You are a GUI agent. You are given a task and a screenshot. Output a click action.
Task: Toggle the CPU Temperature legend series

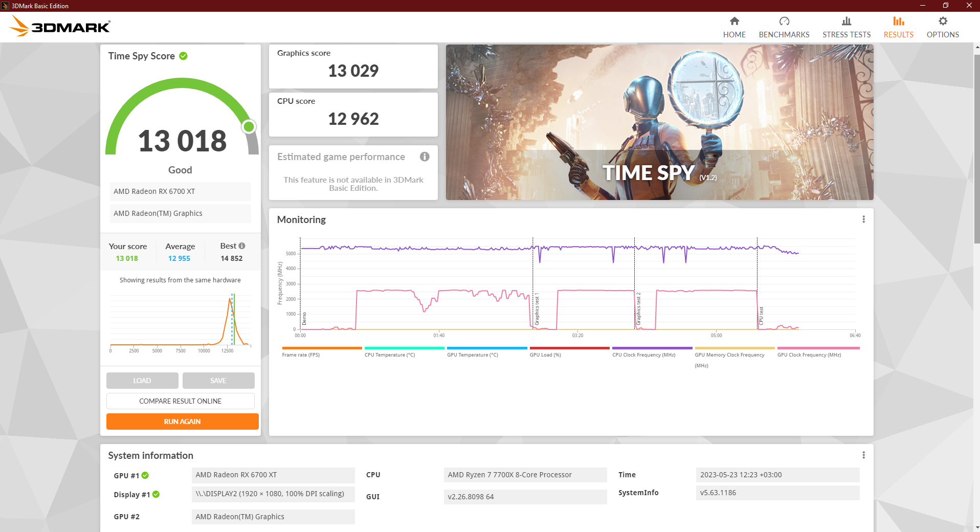click(404, 352)
